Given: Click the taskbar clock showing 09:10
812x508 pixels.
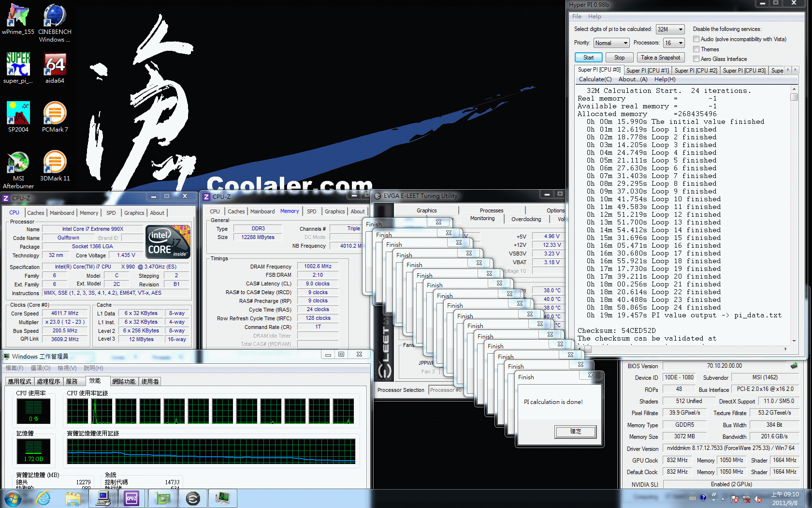Looking at the screenshot, I should [785, 499].
